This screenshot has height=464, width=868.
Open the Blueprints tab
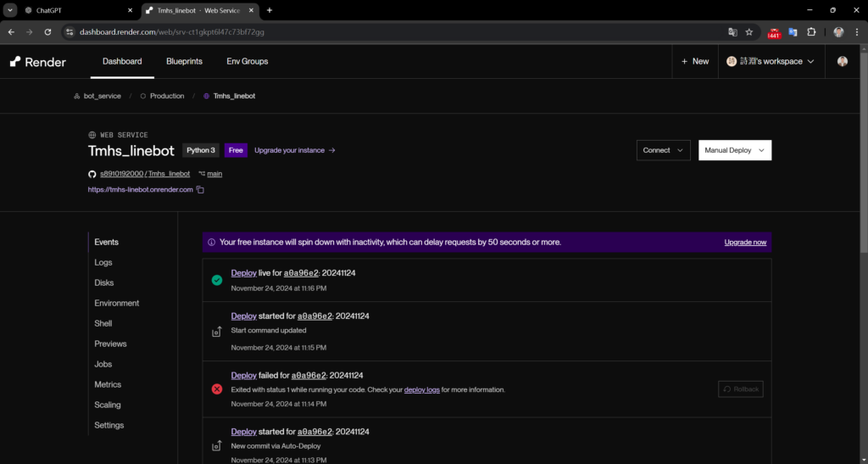184,61
